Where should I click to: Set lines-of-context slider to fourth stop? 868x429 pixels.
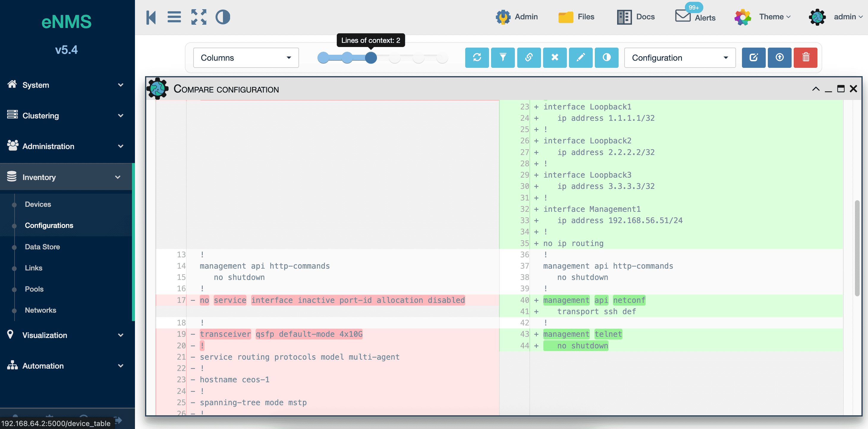(394, 58)
